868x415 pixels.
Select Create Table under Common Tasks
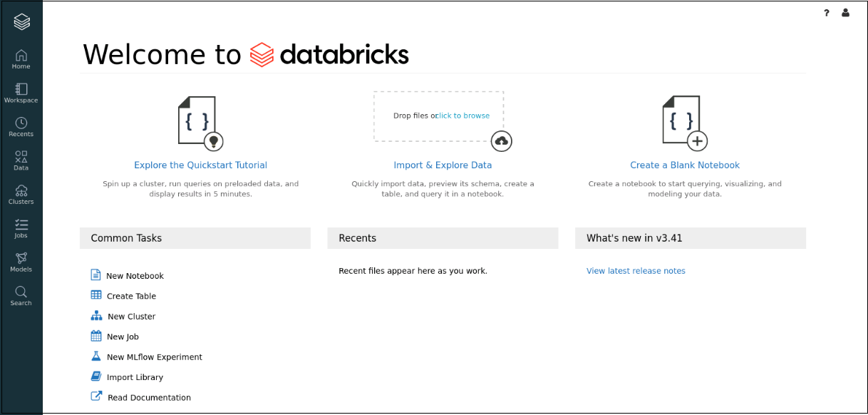click(x=131, y=296)
